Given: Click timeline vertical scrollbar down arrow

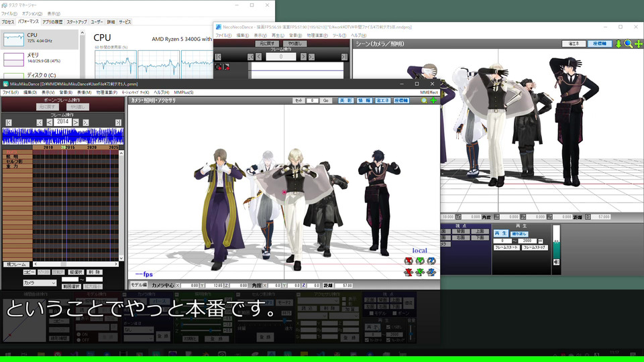Looking at the screenshot, I should click(x=121, y=258).
